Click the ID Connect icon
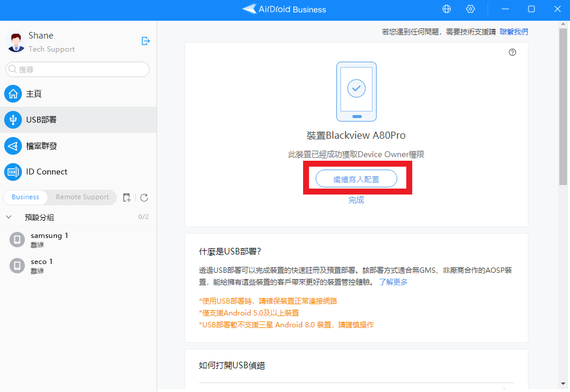This screenshot has height=392, width=570. (13, 172)
